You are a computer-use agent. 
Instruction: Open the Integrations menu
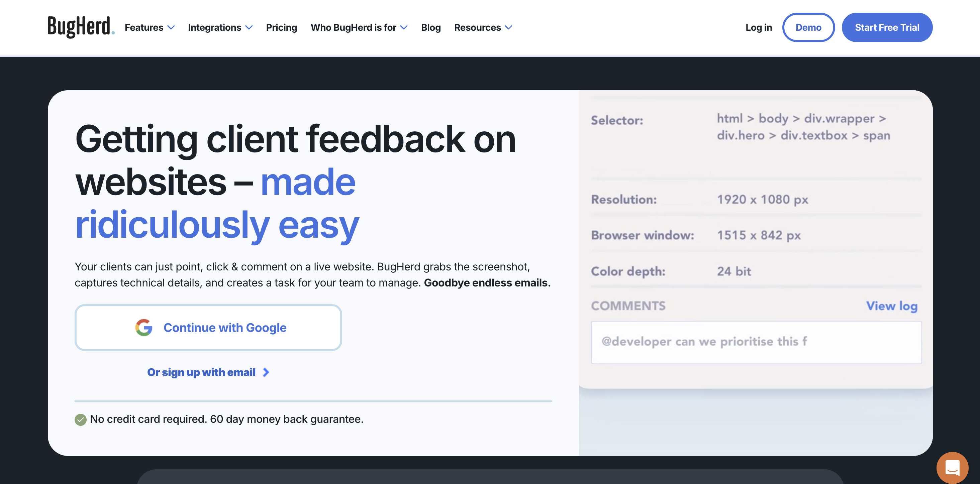220,27
